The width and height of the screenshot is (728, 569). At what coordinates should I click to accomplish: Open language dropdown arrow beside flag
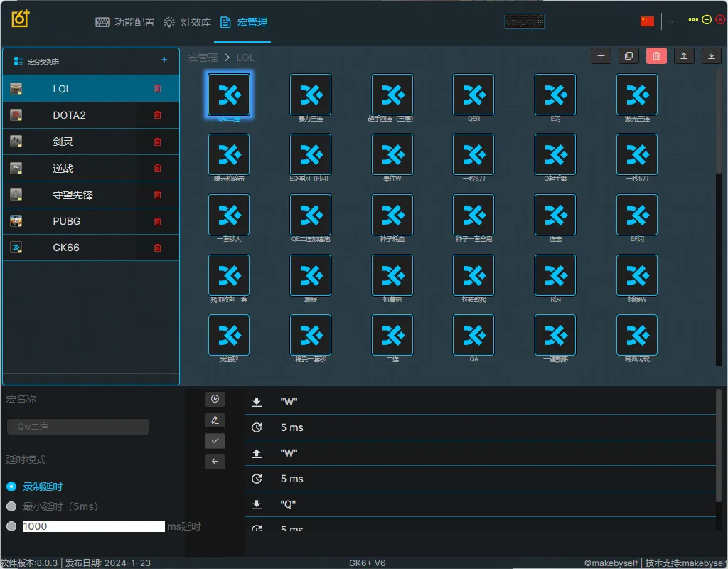tap(671, 22)
